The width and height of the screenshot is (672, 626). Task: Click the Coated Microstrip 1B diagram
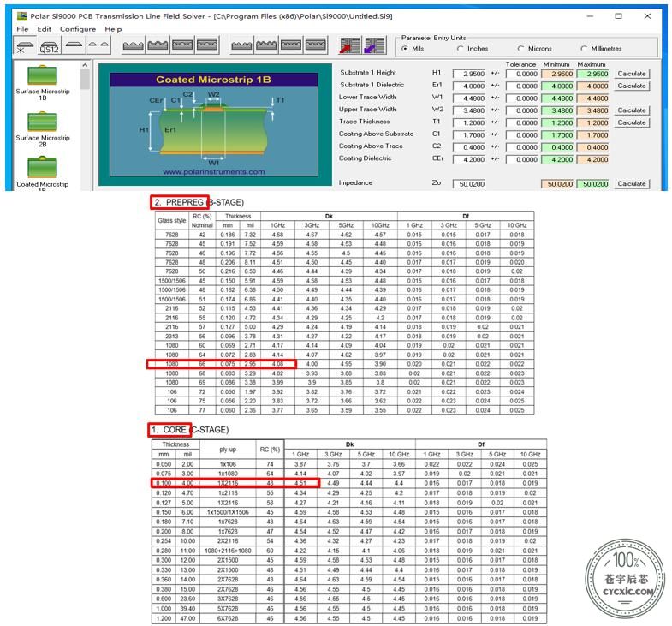click(x=214, y=124)
